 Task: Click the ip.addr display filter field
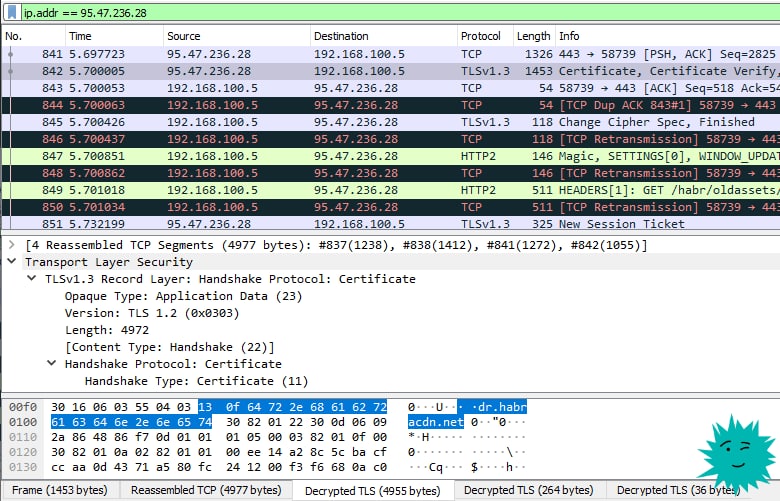[398, 13]
